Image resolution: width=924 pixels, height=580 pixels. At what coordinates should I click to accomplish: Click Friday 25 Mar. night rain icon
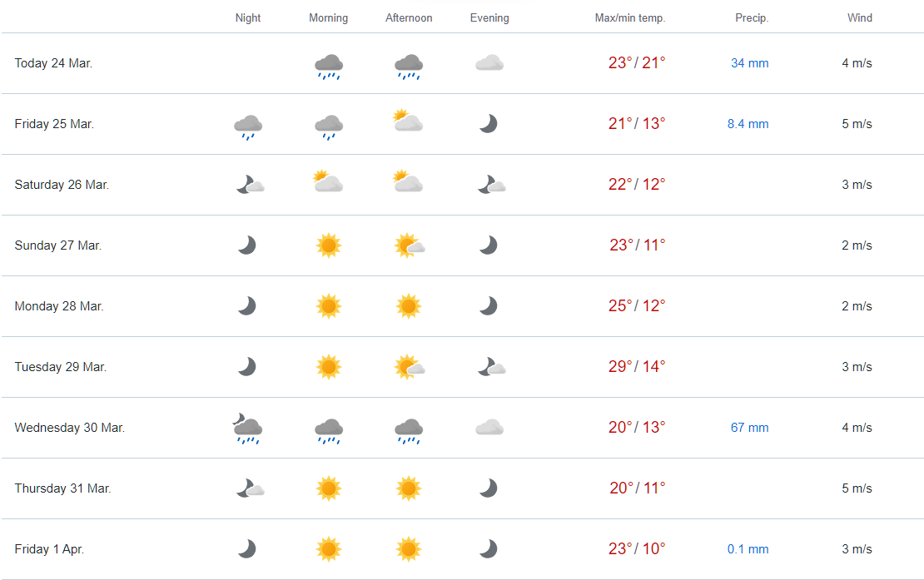click(x=248, y=127)
